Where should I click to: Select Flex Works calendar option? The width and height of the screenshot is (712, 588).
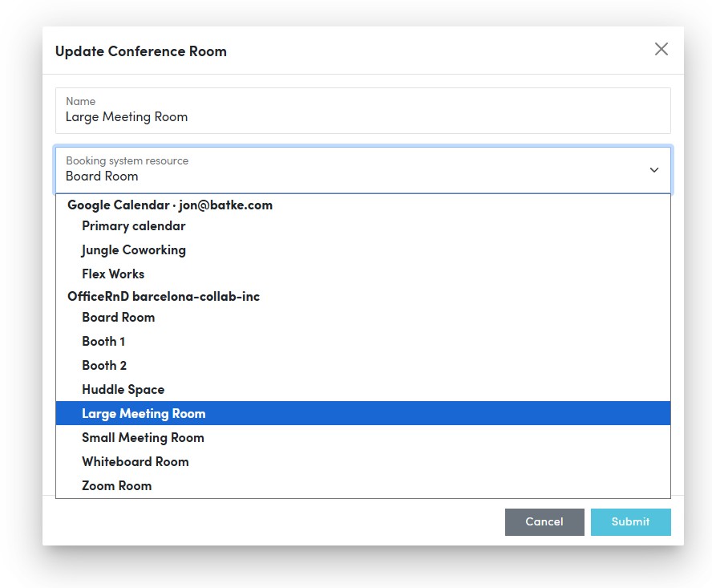point(112,274)
